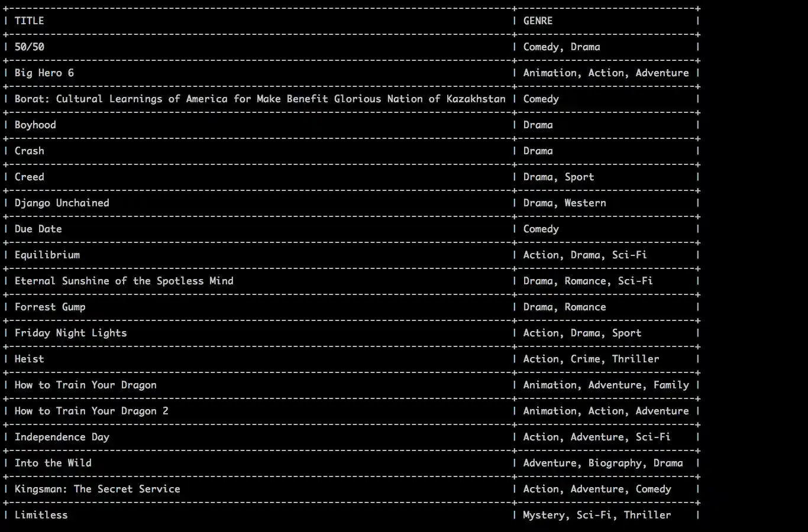This screenshot has height=532, width=808.
Task: Click the title 'Due Date'
Action: coord(38,229)
